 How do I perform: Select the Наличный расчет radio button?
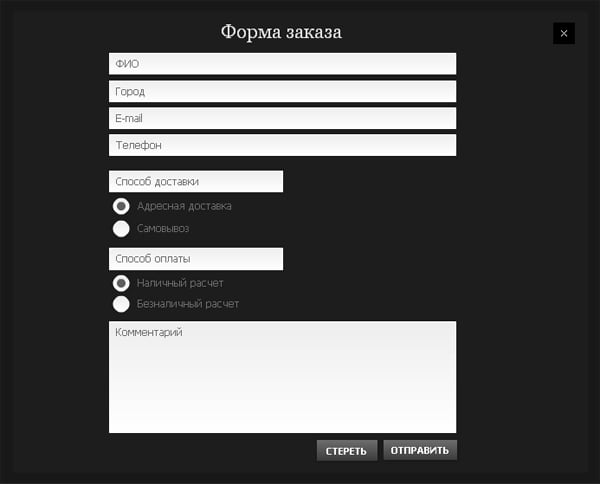coord(121,283)
